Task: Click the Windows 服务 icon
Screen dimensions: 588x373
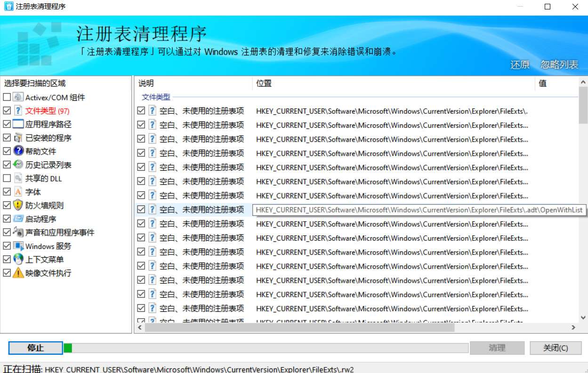Action: (x=18, y=246)
